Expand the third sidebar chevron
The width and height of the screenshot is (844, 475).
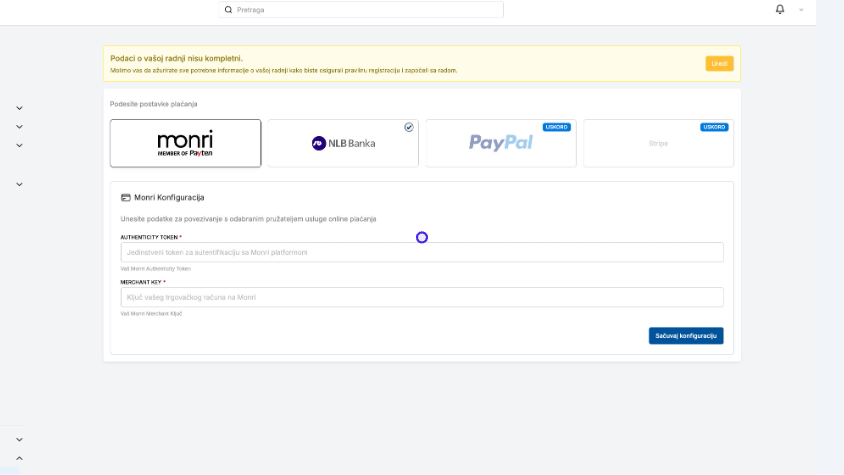point(19,145)
